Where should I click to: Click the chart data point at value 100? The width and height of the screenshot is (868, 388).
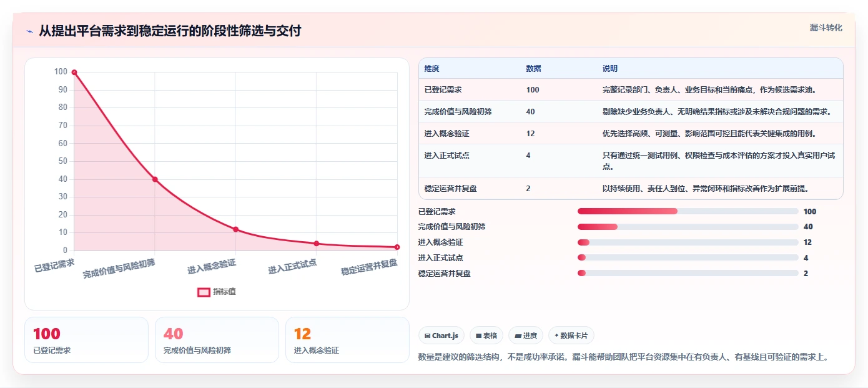[74, 72]
